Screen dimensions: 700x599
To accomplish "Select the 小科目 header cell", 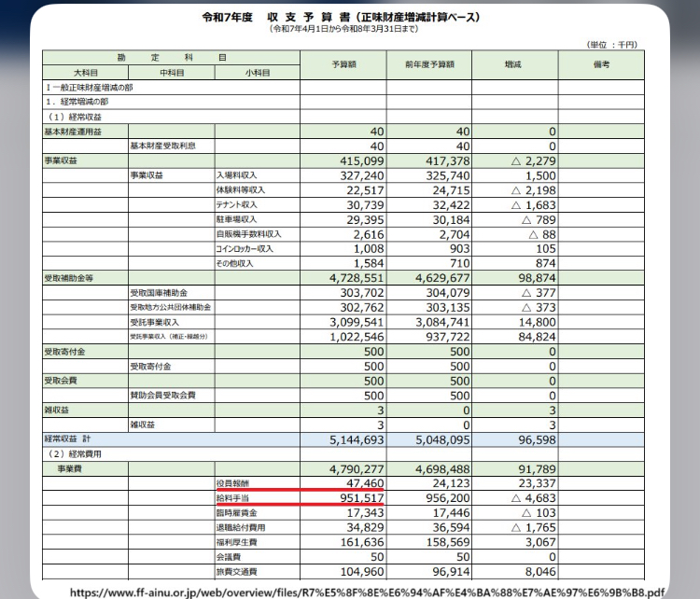I will [258, 72].
